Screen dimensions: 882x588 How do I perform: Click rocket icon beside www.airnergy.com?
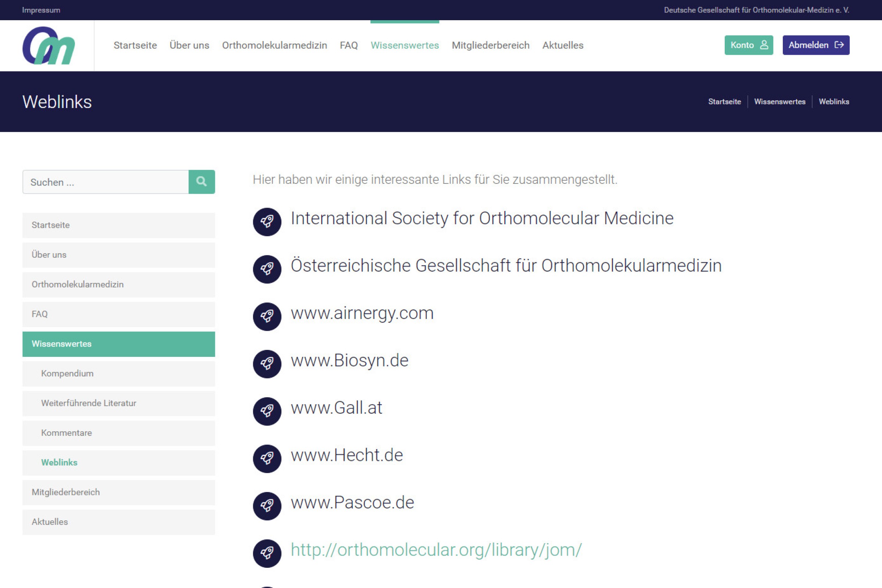(x=267, y=316)
